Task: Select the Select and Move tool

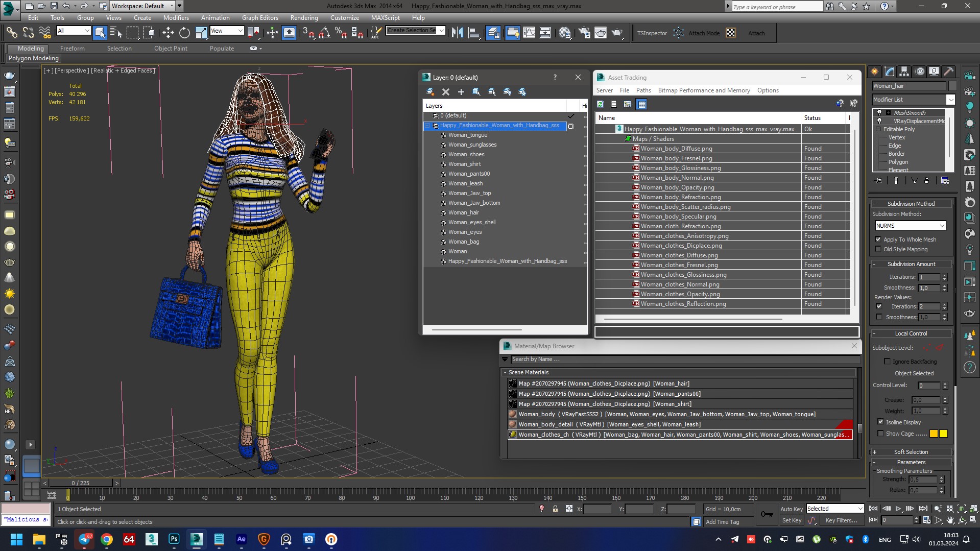Action: point(168,33)
